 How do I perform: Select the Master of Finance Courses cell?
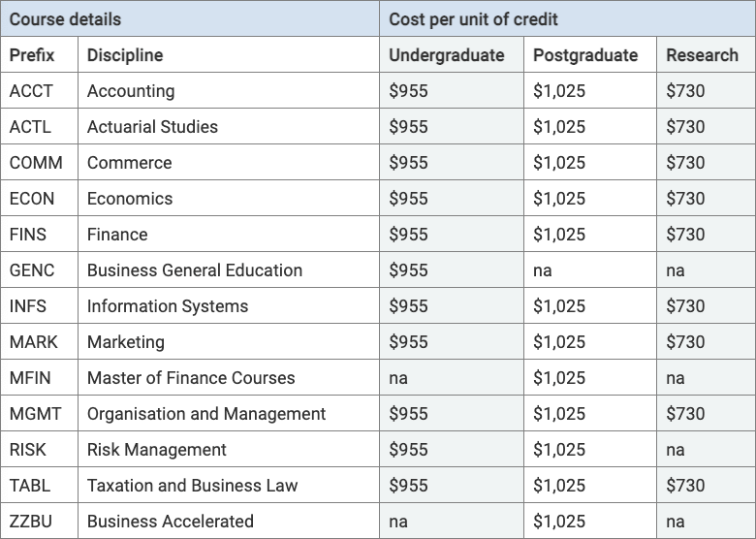(x=191, y=378)
